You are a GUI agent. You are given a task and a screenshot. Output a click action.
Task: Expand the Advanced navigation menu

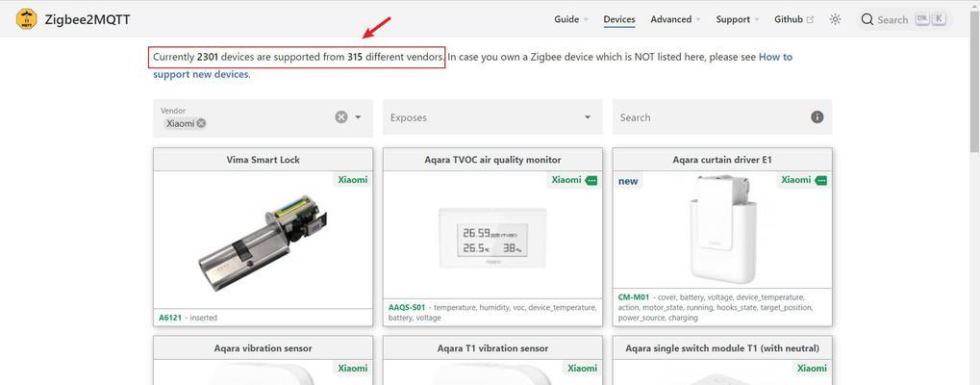point(676,19)
